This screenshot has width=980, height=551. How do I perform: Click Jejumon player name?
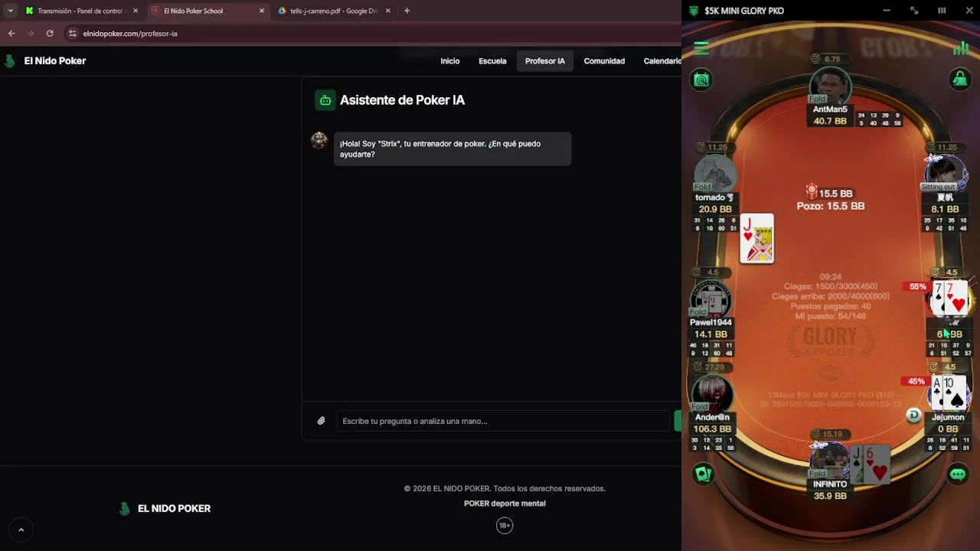pos(948,418)
